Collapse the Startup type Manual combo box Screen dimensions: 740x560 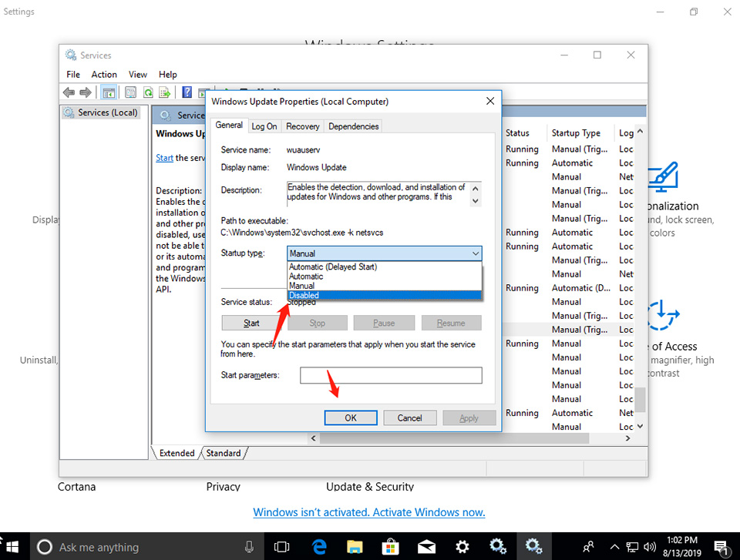[384, 253]
